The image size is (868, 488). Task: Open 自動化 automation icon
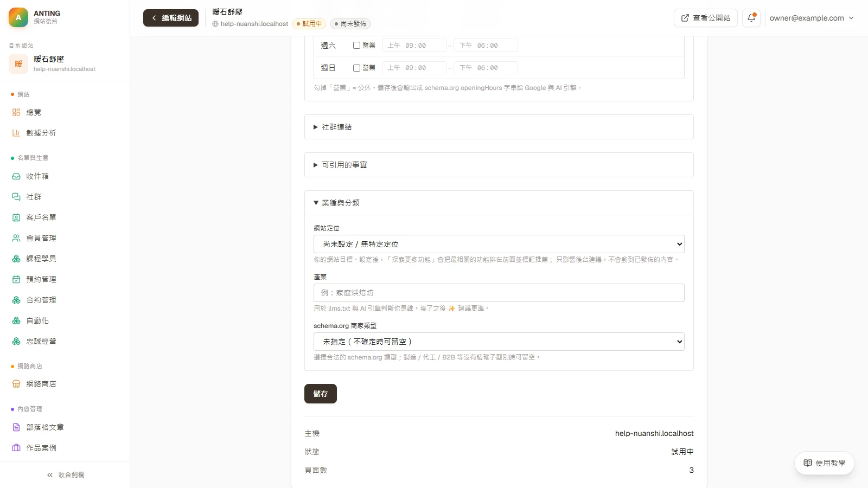tap(16, 320)
